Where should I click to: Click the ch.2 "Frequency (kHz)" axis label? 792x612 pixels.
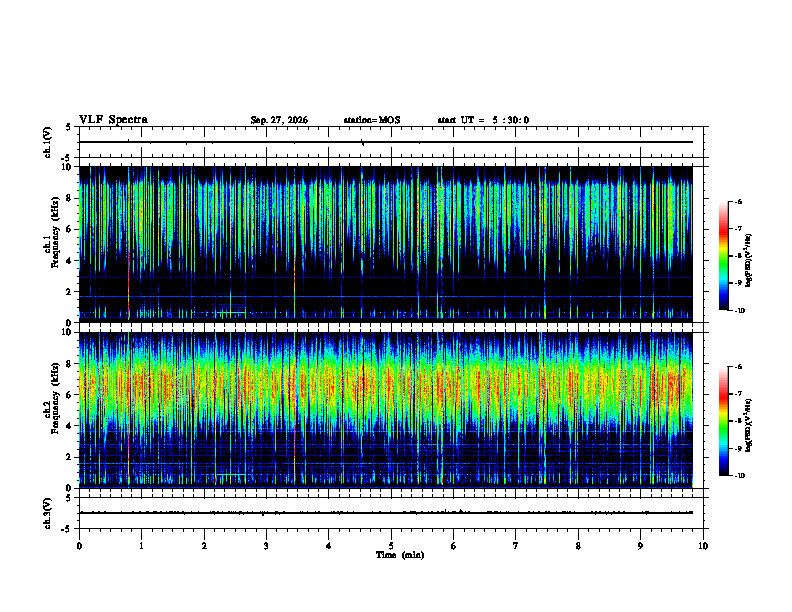[54, 398]
